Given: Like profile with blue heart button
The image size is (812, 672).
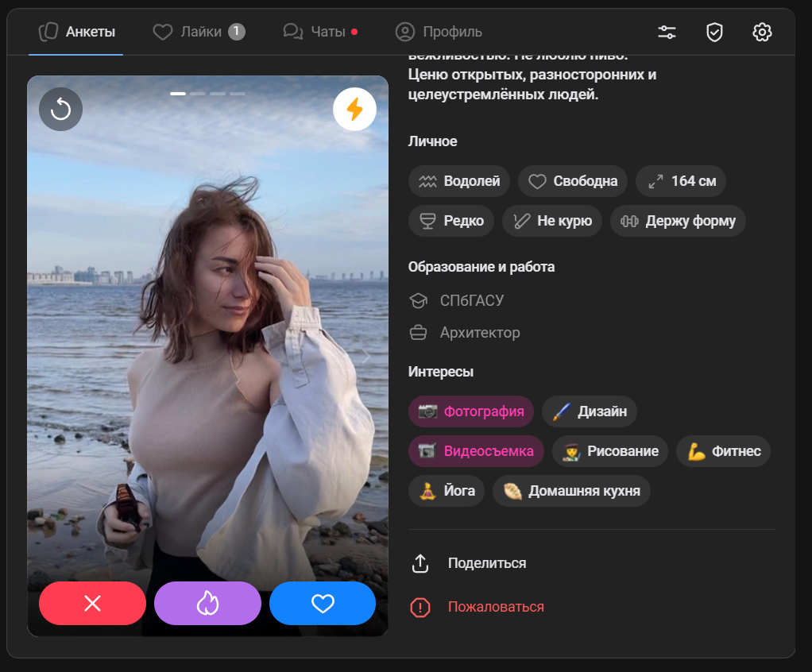Looking at the screenshot, I should tap(323, 603).
